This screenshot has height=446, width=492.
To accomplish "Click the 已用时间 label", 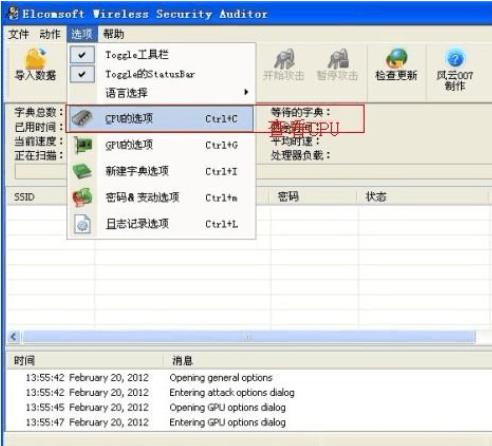I will pyautogui.click(x=39, y=127).
